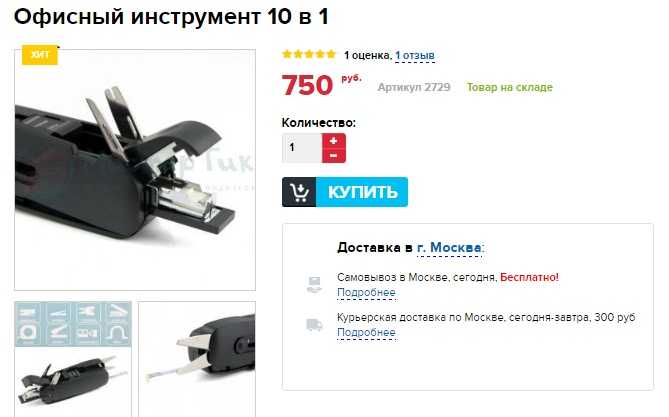Click the 750 руб. price

(321, 84)
